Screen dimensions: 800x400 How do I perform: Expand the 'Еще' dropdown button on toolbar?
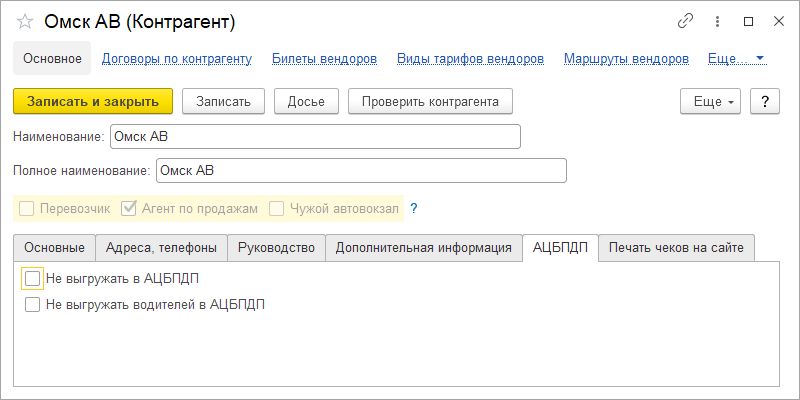710,101
